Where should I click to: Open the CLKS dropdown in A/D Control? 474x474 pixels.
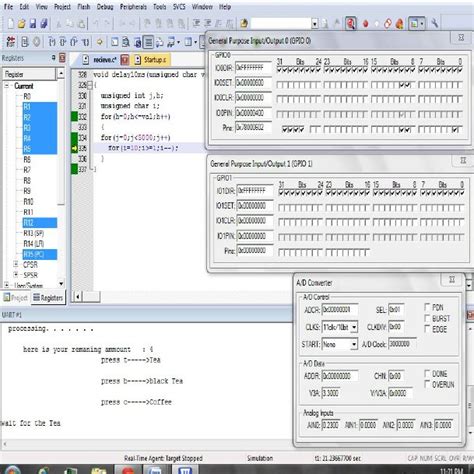tap(354, 327)
